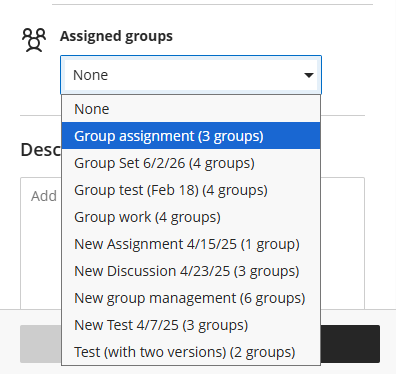Pick Group test (Feb 18) (4 groups)
The image size is (396, 374).
coord(191,190)
